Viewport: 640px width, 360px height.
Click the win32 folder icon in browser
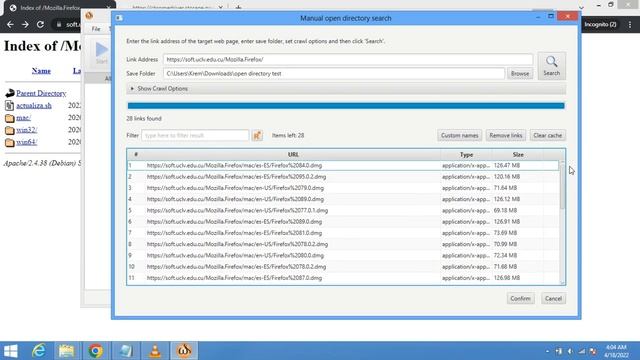(x=10, y=131)
